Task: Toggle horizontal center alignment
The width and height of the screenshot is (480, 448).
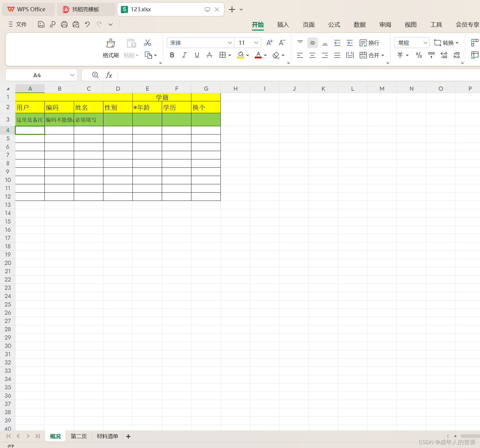Action: pos(312,55)
